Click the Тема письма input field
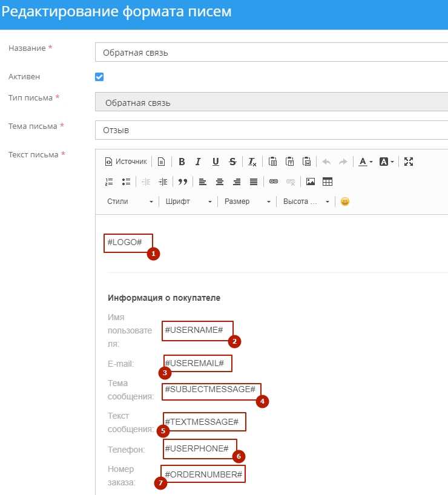The image size is (448, 495). (271, 130)
